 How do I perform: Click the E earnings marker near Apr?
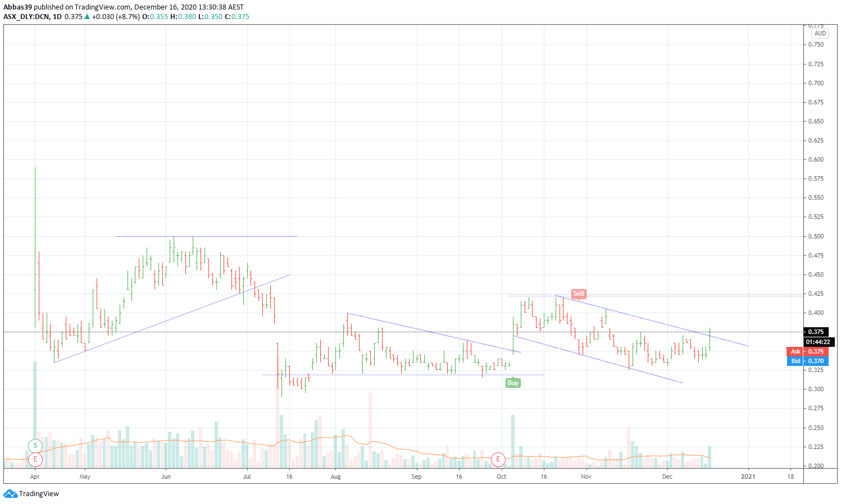(x=35, y=459)
